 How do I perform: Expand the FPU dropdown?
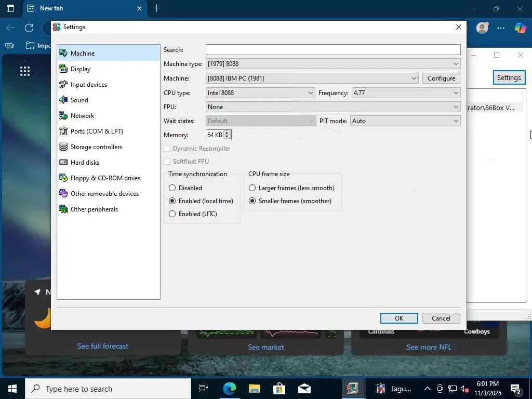(x=333, y=107)
